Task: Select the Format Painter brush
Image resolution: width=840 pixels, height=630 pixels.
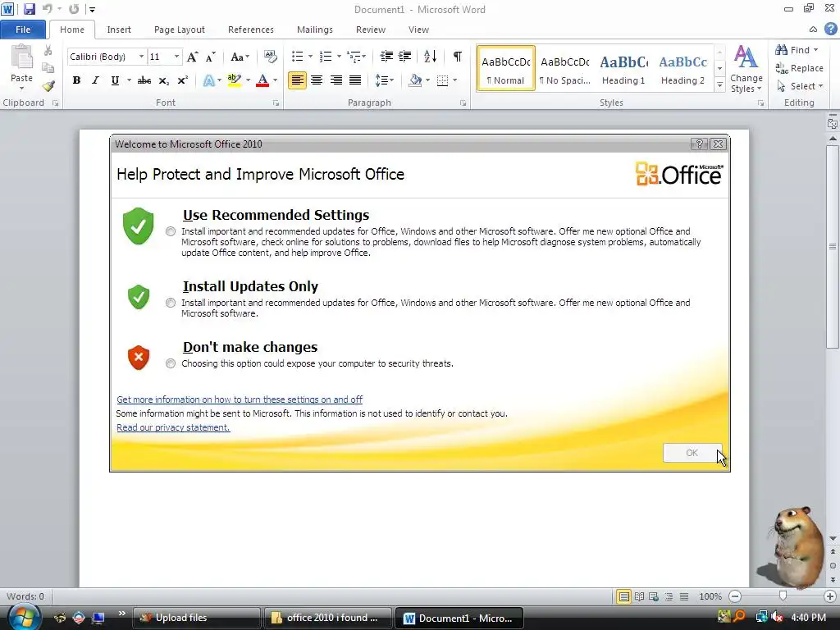Action: pos(48,85)
